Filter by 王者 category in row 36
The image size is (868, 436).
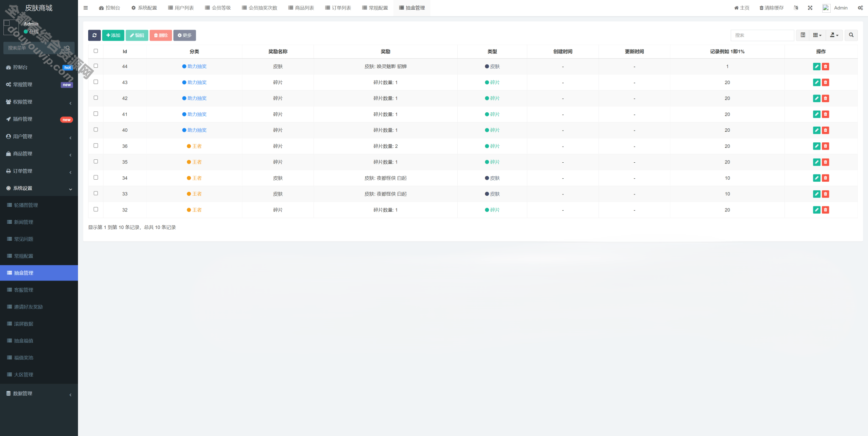(x=195, y=146)
